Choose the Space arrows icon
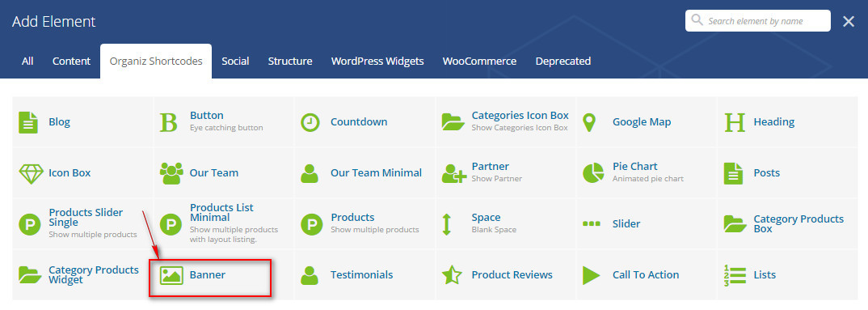Viewport: 868px width, 310px height. [447, 224]
